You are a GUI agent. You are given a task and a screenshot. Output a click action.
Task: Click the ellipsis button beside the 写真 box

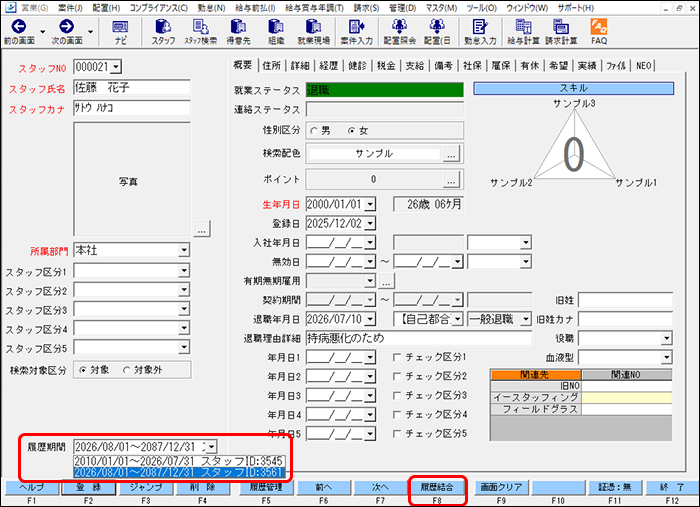click(x=202, y=229)
